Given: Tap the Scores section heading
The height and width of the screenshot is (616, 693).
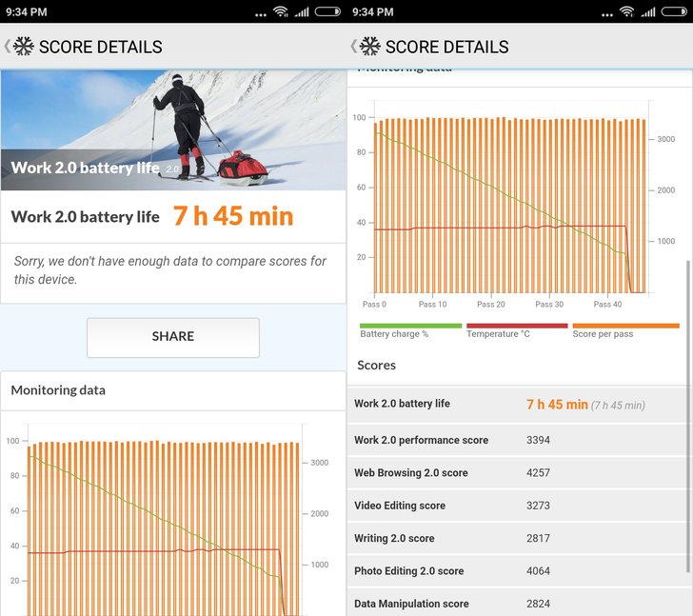Looking at the screenshot, I should click(377, 365).
